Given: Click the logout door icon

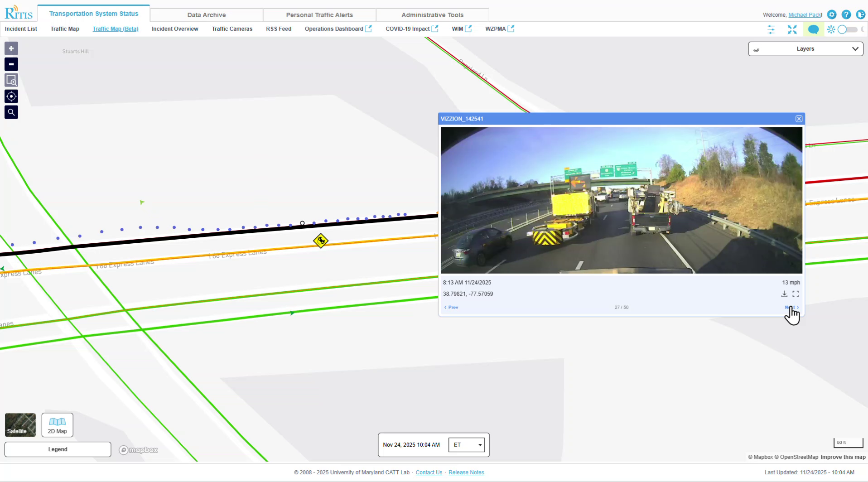Looking at the screenshot, I should pyautogui.click(x=861, y=14).
